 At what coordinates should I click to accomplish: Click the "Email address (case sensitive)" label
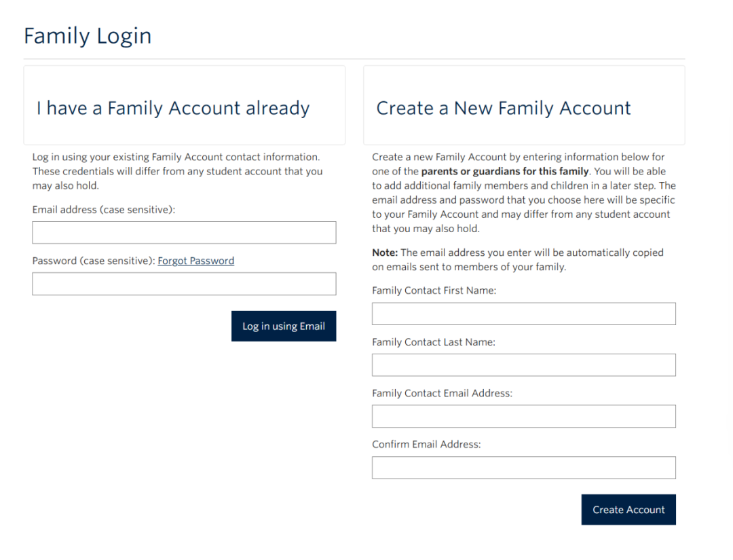pyautogui.click(x=103, y=210)
